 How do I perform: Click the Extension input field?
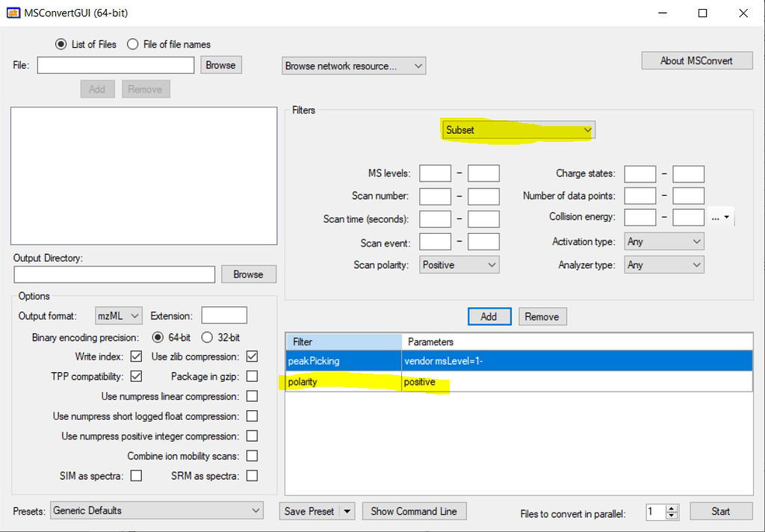point(224,315)
